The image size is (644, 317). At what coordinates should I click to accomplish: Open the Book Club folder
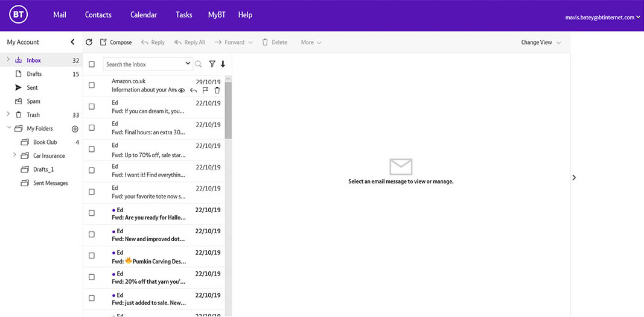click(x=45, y=142)
